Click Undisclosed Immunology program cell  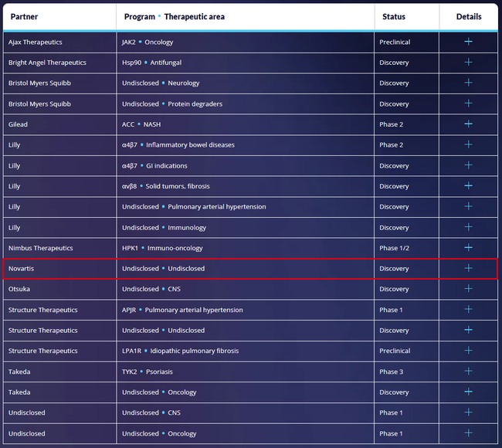point(246,227)
